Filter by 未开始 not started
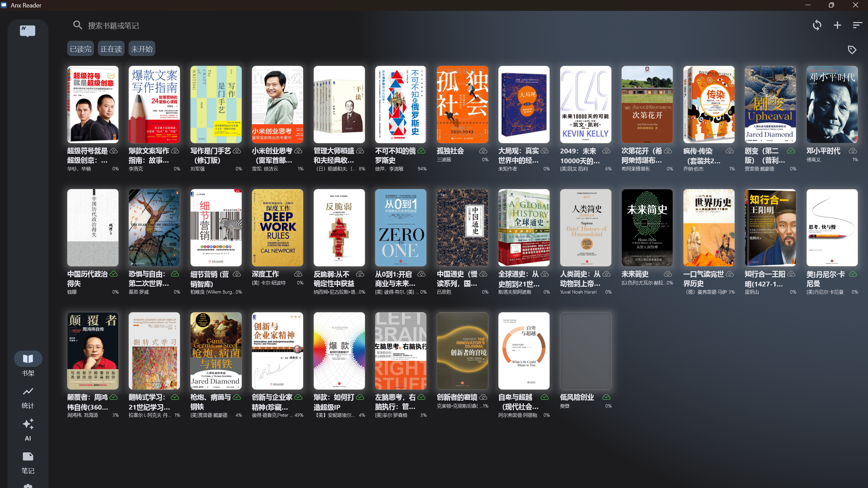The width and height of the screenshot is (868, 488). pos(142,49)
